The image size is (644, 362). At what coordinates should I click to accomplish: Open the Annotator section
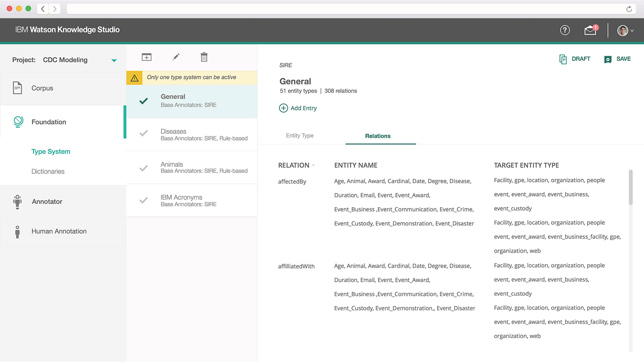[x=63, y=202]
